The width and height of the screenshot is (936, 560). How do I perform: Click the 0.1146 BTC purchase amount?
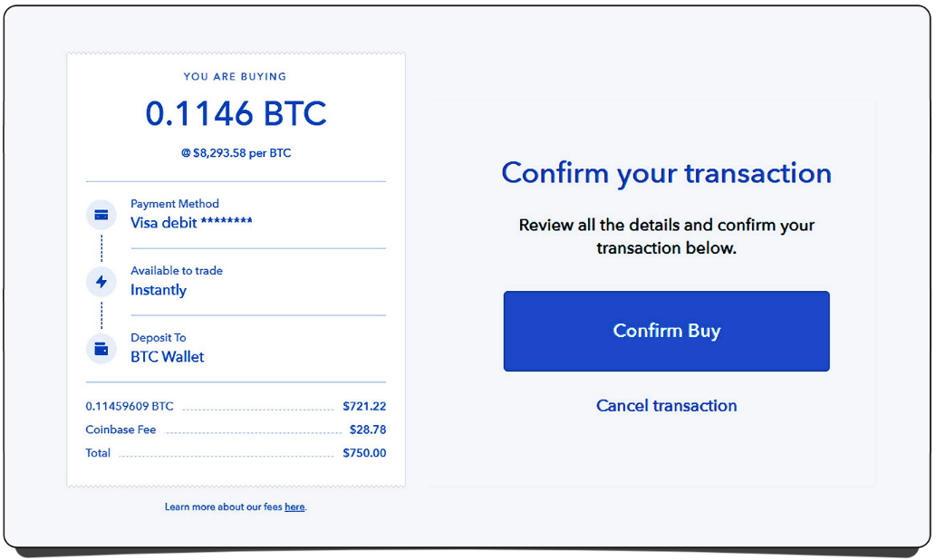(236, 113)
